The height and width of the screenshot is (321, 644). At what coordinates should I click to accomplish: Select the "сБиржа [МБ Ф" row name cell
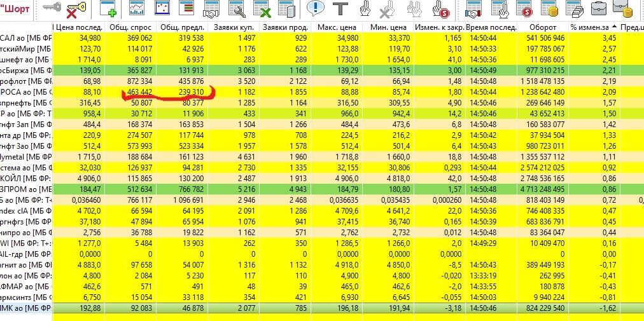(x=26, y=70)
